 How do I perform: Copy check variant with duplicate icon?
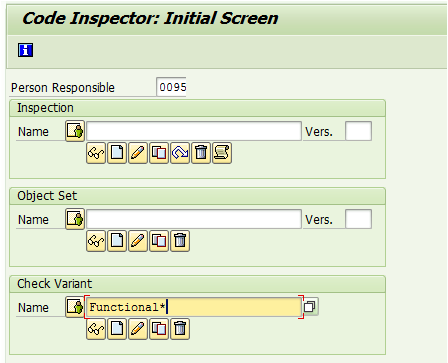[159, 329]
